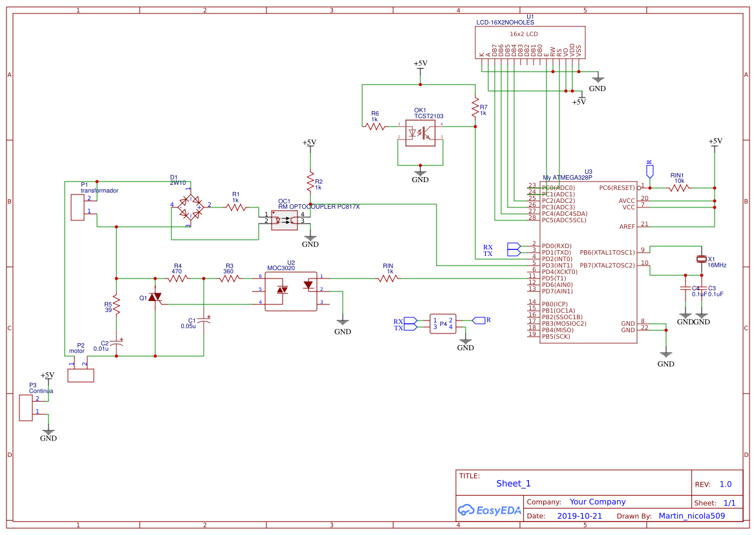Click the PC6(RESET) pin label
The width and height of the screenshot is (756, 535).
(x=617, y=188)
